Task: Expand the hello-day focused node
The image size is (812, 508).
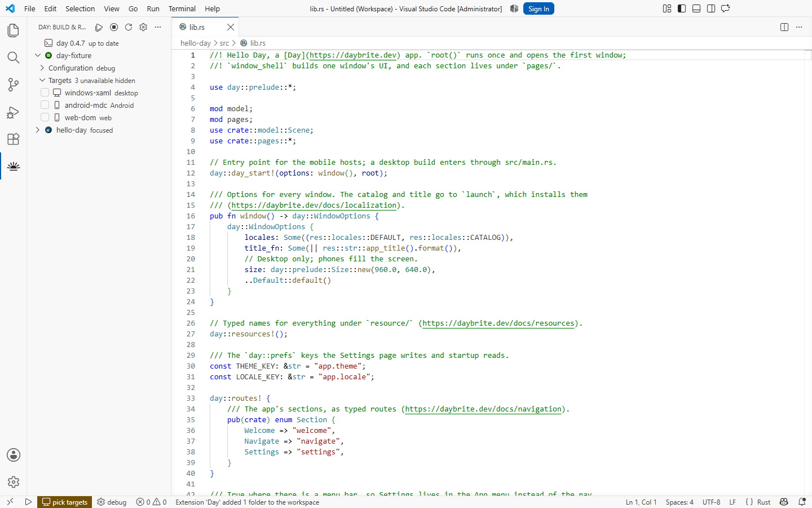Action: coord(38,130)
